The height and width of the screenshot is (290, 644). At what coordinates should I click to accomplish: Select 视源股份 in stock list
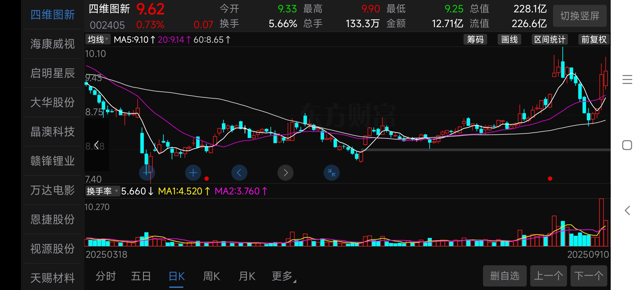tap(53, 249)
